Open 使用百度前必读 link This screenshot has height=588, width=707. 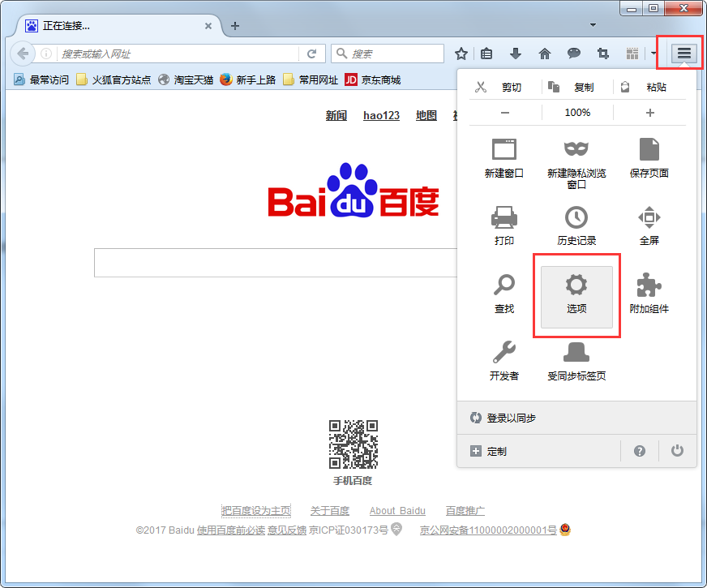tap(231, 530)
